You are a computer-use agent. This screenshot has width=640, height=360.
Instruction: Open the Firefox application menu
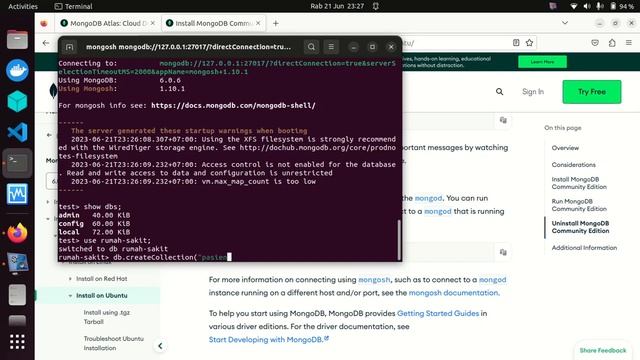[629, 43]
